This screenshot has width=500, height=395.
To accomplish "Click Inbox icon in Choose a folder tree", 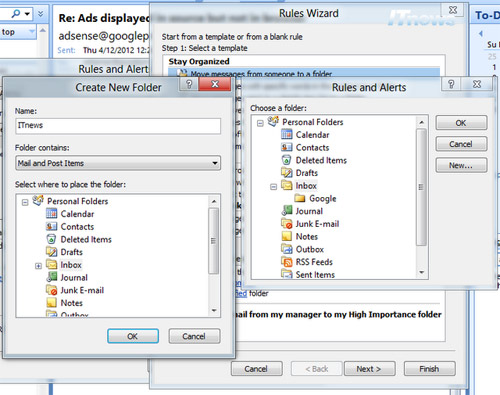I will (287, 185).
